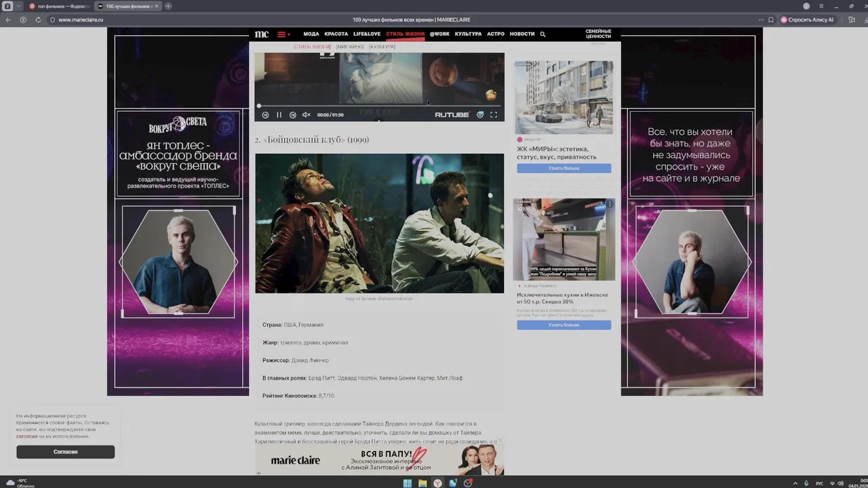Switch to the 100 лучших фильмов tab
This screenshot has width=868, height=488.
127,6
